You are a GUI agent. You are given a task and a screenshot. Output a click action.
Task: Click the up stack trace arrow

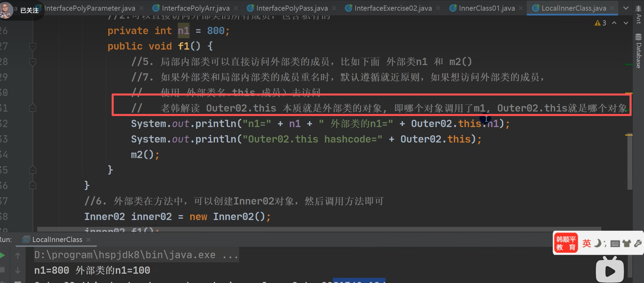pos(18,255)
